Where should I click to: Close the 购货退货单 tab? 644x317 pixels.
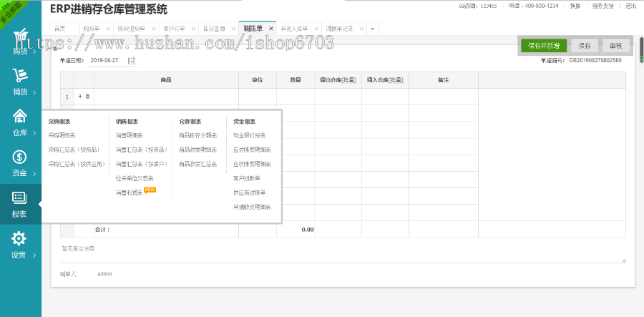click(x=154, y=29)
